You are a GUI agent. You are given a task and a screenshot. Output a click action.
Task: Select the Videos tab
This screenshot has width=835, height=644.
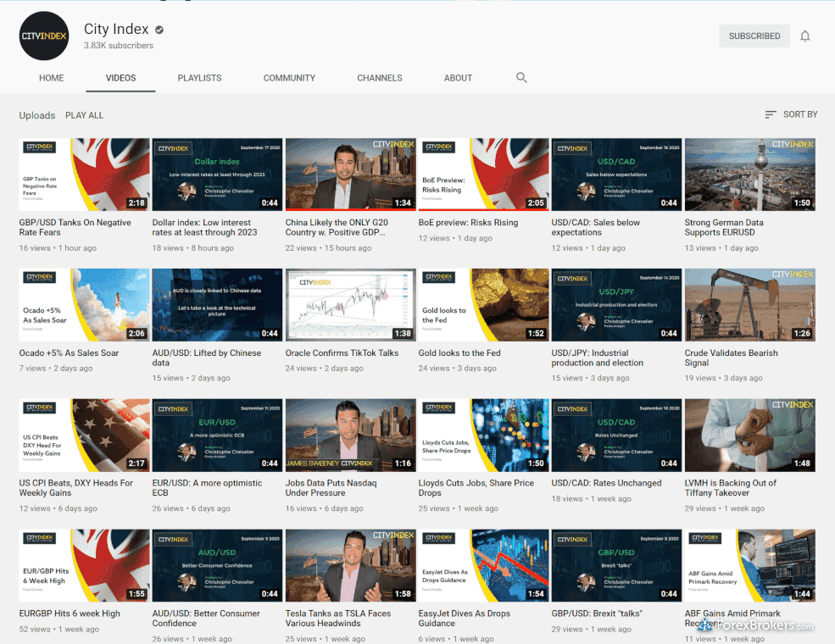coord(121,78)
